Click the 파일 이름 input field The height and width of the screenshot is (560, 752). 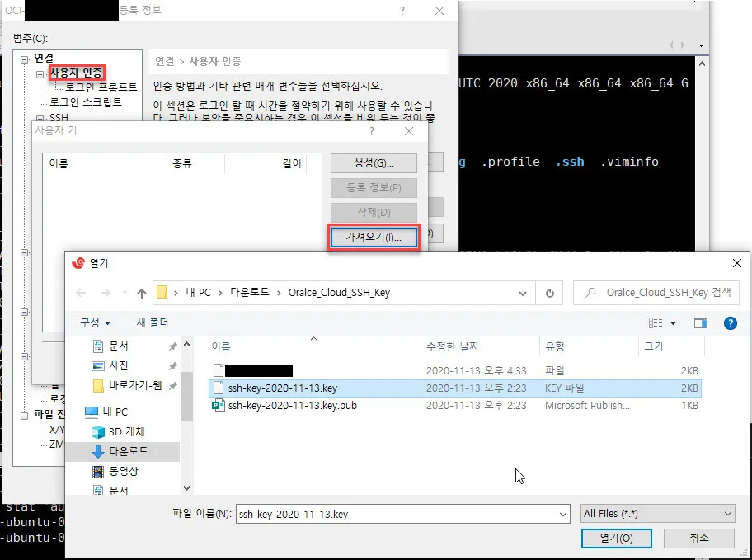pyautogui.click(x=402, y=514)
